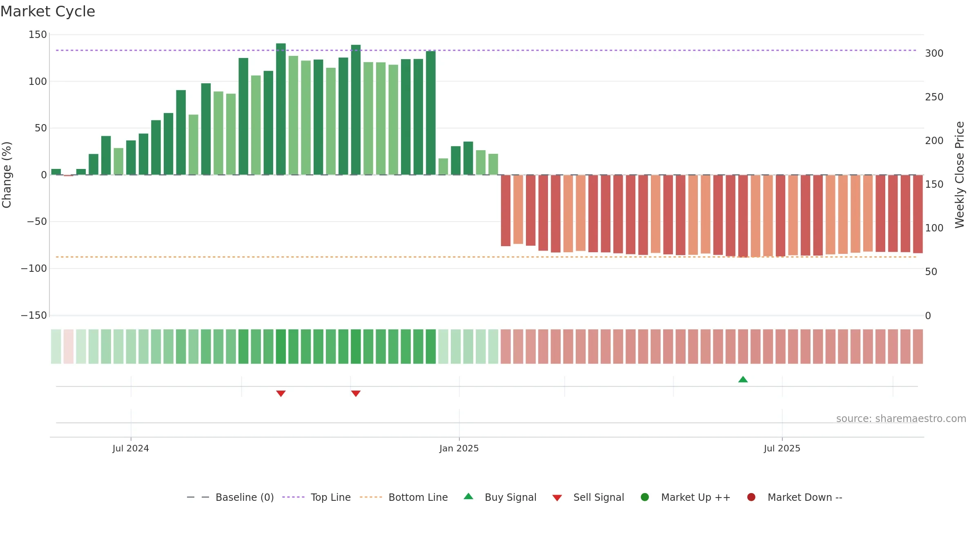This screenshot has height=551, width=980.
Task: Toggle the Bottom Line legend entry
Action: 404,497
